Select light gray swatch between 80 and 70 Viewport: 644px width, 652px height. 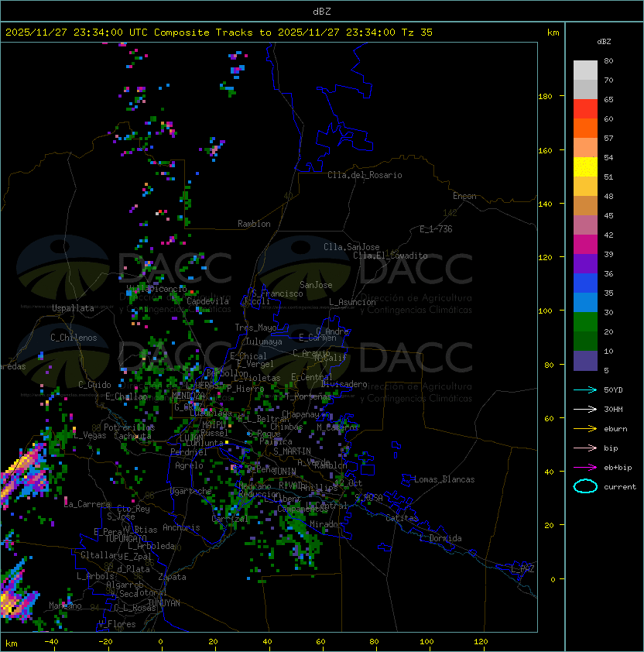pos(585,70)
